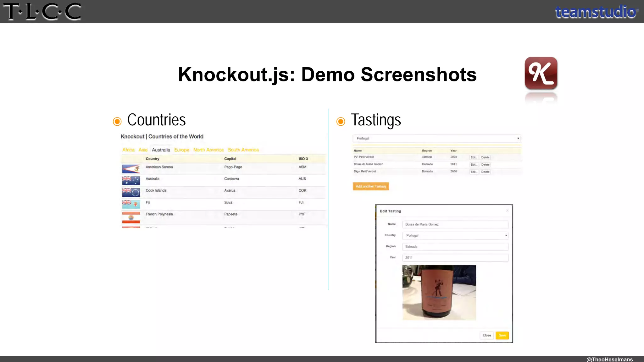Click the AUS ISO code
Screen dimensions: 644x362
[x=302, y=179]
